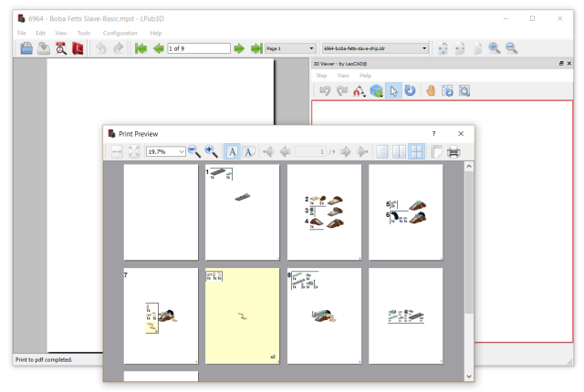Open the main View menu

(61, 33)
